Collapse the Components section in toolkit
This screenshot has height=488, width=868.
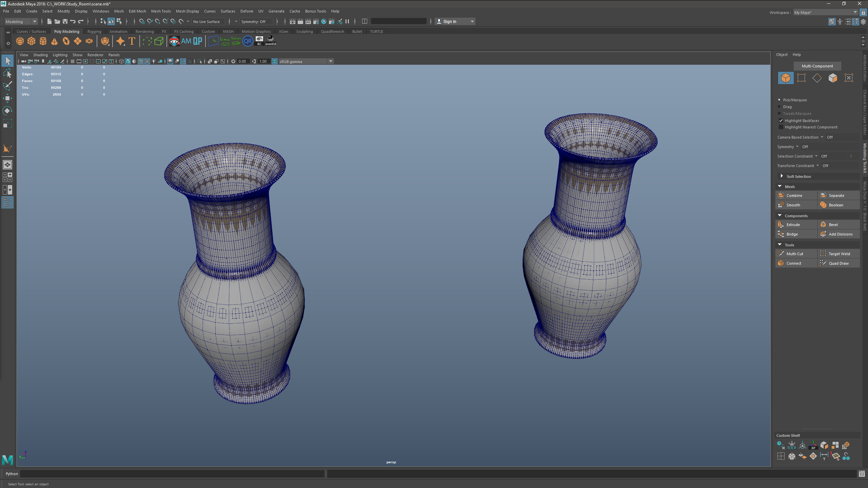[780, 216]
